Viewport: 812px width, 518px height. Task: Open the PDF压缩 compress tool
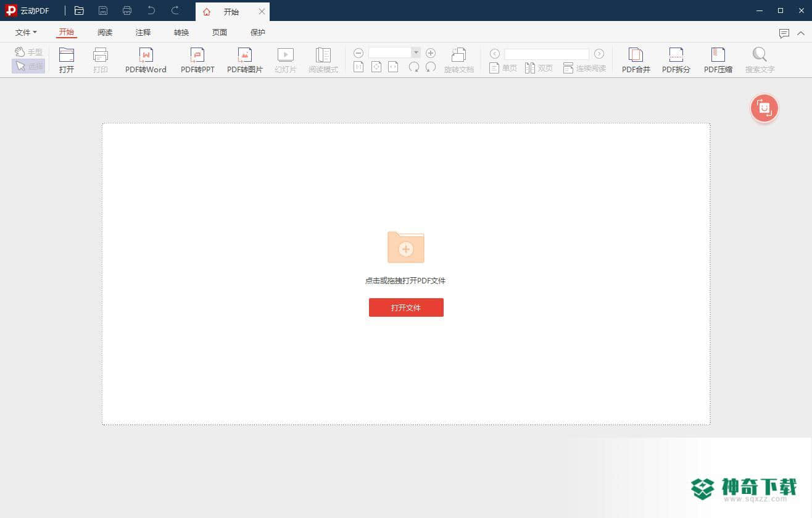tap(718, 61)
